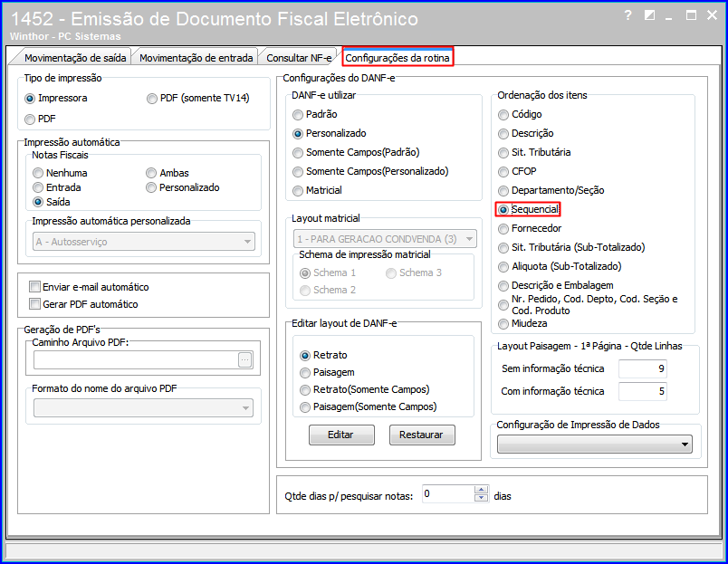Select Personalizado DANF-e option
Screen dimensions: 728x564
click(330, 133)
